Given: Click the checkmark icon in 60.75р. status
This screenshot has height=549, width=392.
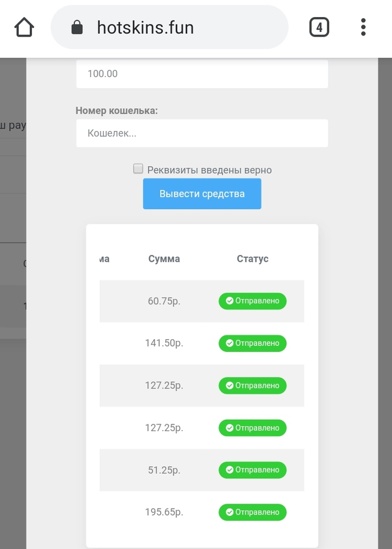Looking at the screenshot, I should (230, 301).
